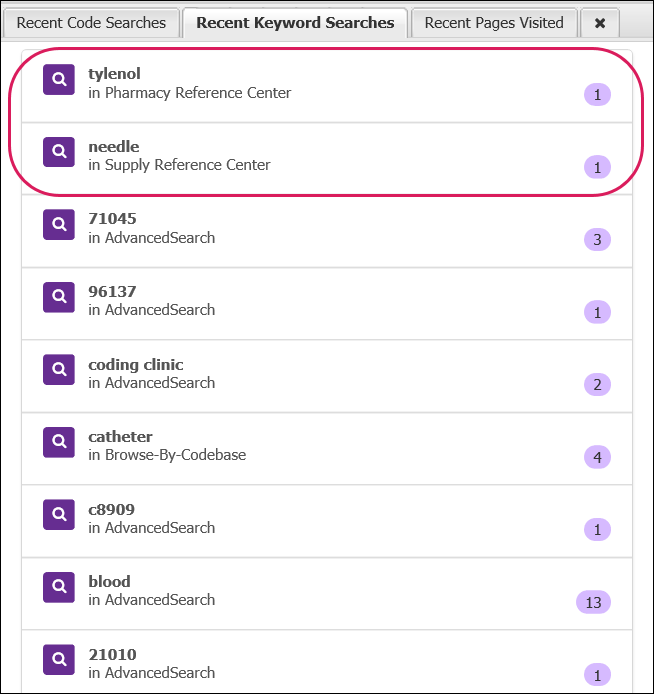The width and height of the screenshot is (654, 694).
Task: Open the tylenol keyword search
Action: pyautogui.click(x=114, y=74)
